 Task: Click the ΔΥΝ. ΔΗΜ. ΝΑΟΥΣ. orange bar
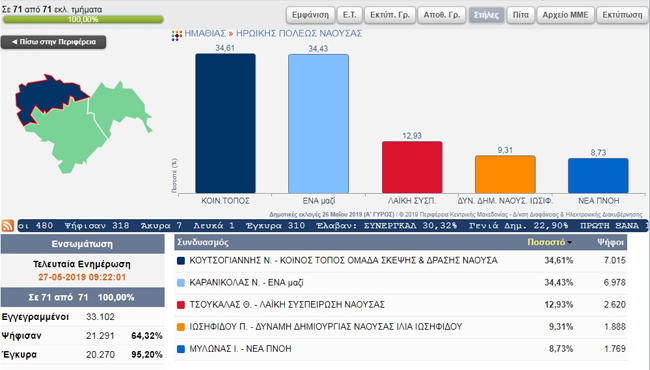[x=505, y=174]
